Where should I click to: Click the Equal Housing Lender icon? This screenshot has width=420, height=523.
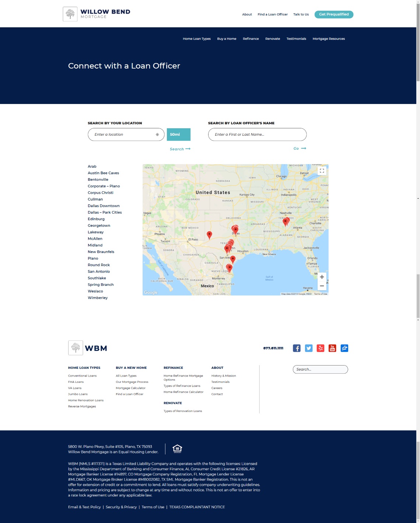click(x=177, y=448)
